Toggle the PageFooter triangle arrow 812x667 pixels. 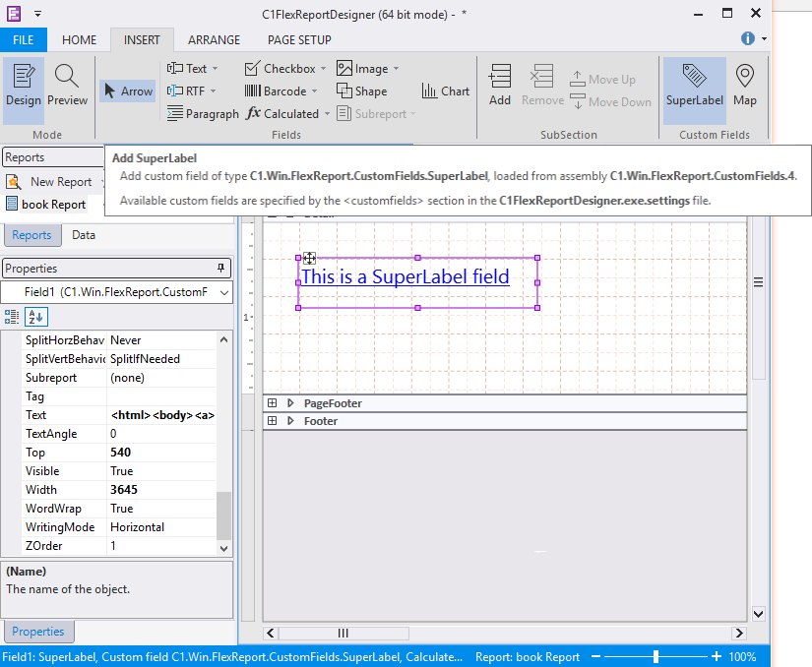coord(290,403)
